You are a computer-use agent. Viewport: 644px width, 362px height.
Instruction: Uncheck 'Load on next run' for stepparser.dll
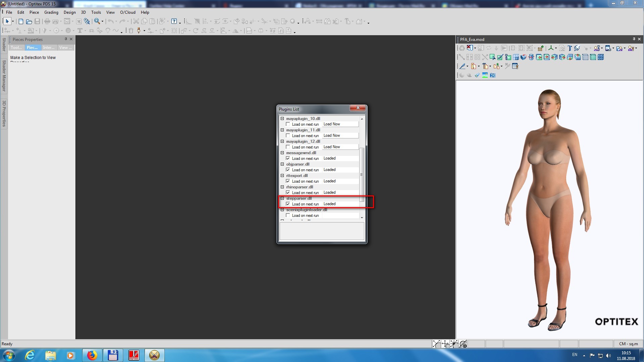coord(288,204)
